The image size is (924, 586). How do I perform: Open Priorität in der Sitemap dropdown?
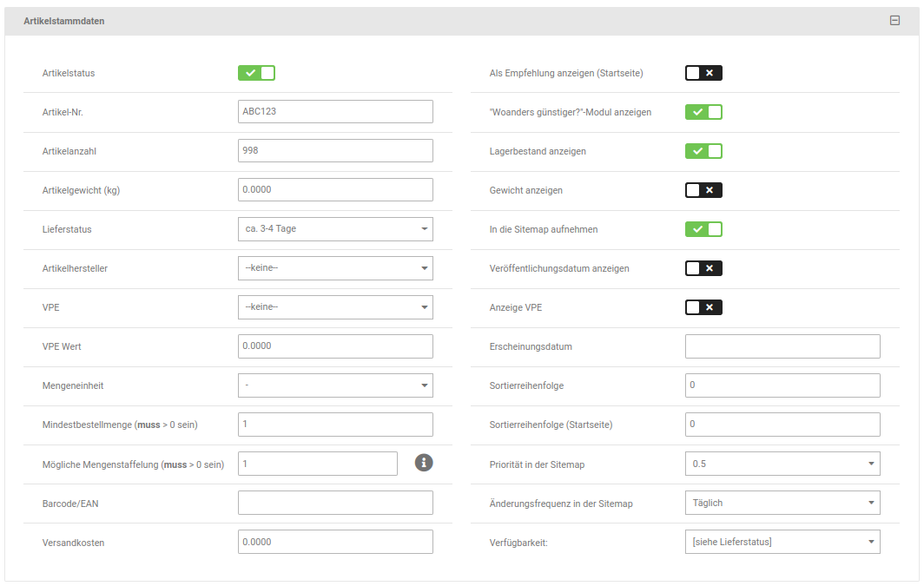coord(782,464)
